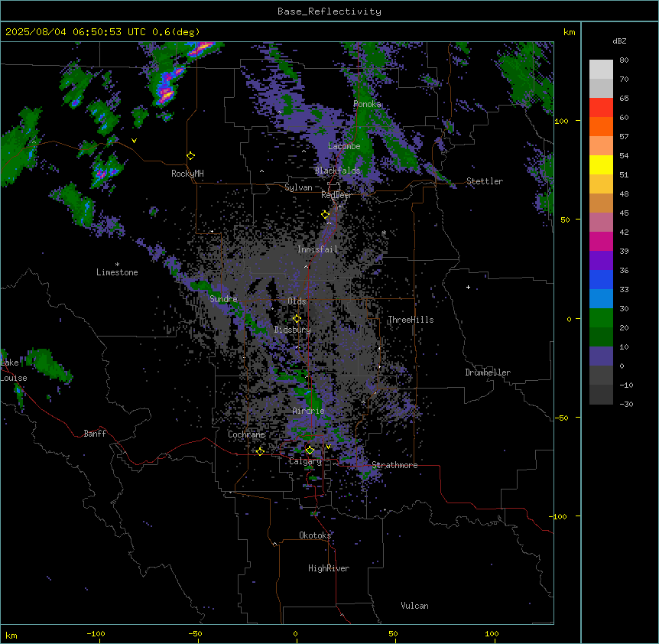This screenshot has height=644, width=659.
Task: Click the yellow diamond marker beside RockyMH
Action: pos(190,156)
